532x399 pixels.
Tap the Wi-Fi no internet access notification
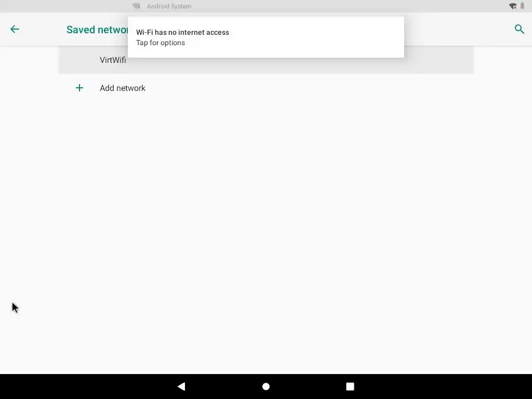coord(265,37)
